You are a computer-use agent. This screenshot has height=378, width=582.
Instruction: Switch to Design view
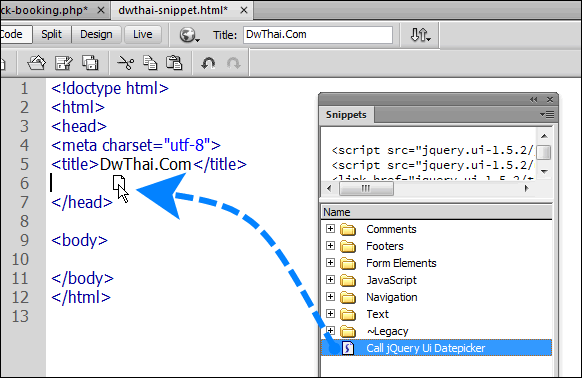96,35
